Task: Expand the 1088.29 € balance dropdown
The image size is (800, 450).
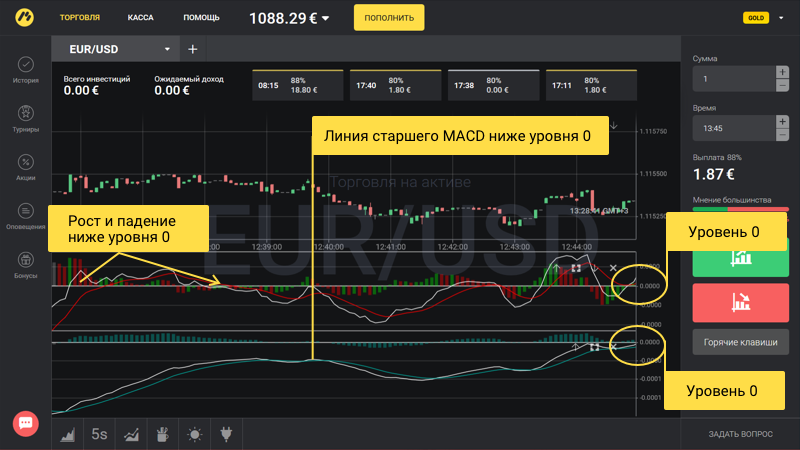Action: click(326, 18)
